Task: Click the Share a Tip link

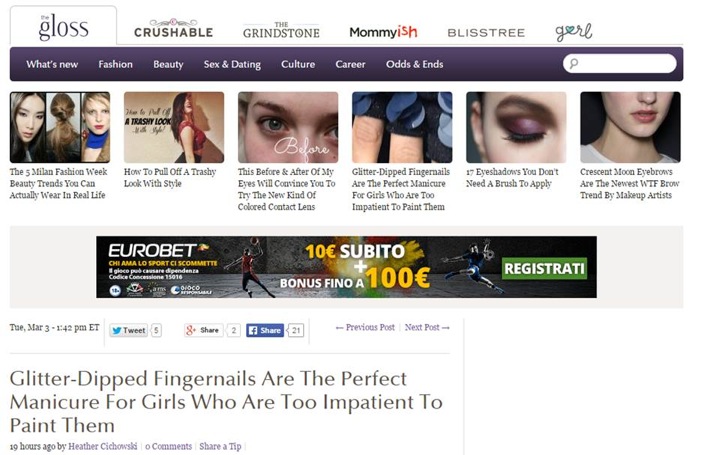Action: (220, 446)
